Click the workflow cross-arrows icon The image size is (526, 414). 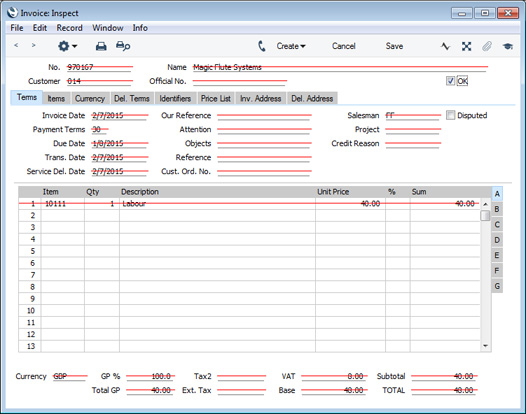point(466,46)
